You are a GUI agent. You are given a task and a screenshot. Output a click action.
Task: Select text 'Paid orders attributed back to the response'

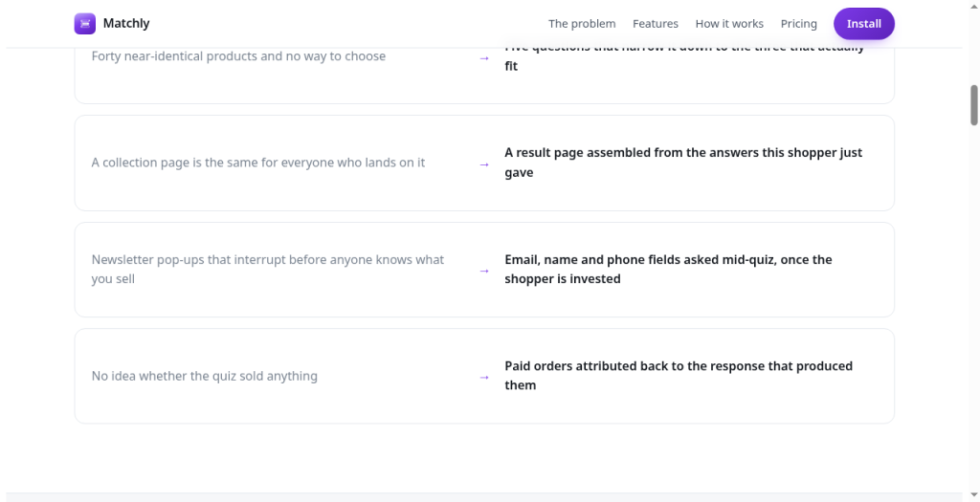[635, 366]
